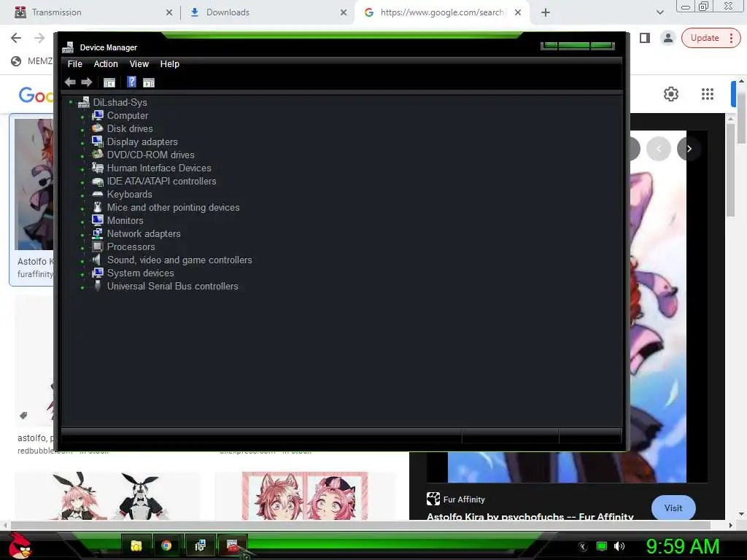Expand the System devices tree node
Screen dimensions: 747x560
(82, 274)
